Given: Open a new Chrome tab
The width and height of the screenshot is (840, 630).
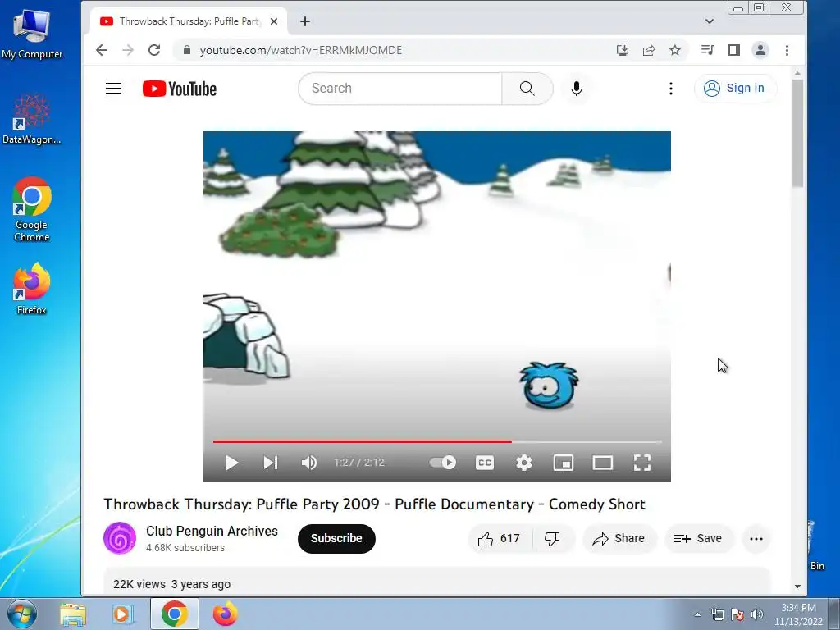Looking at the screenshot, I should (305, 21).
